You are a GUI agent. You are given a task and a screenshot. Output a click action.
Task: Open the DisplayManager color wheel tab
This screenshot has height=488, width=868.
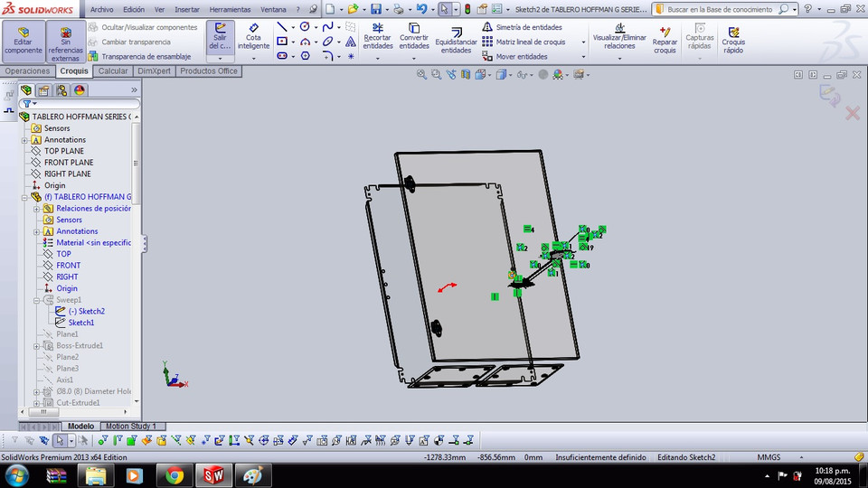point(80,90)
